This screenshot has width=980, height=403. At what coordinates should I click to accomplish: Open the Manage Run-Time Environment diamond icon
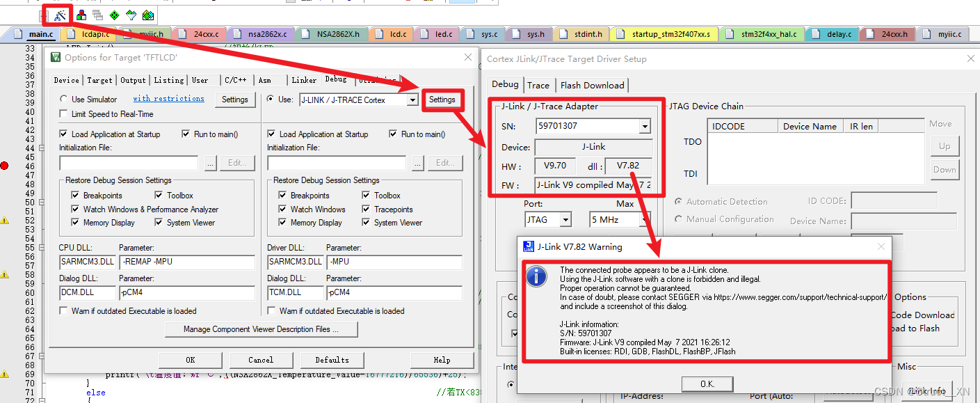tap(113, 14)
